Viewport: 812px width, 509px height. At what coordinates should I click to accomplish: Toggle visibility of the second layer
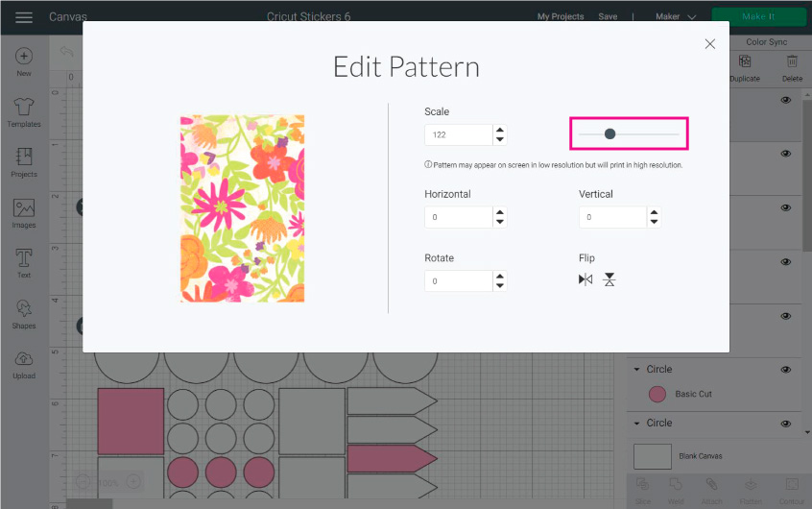[x=785, y=154]
